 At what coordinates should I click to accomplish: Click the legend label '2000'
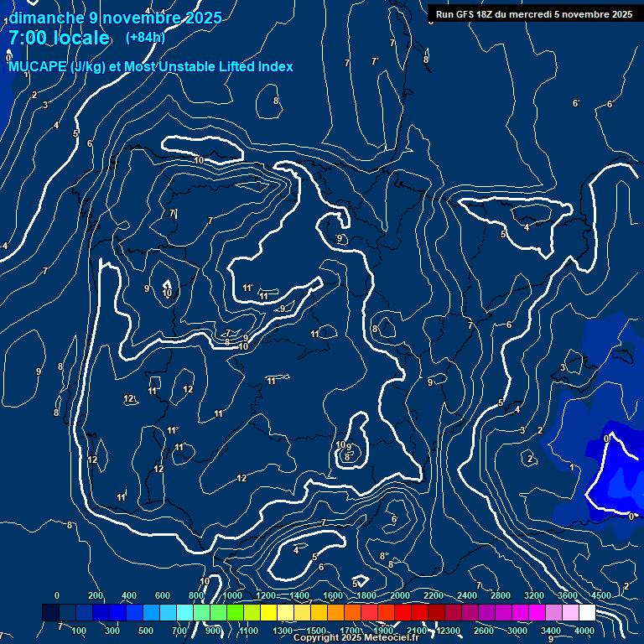(400, 595)
